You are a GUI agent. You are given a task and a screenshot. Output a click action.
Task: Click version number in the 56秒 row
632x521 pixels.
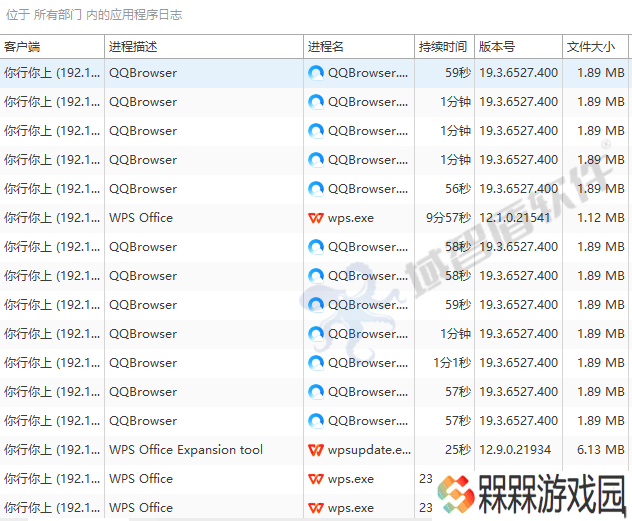tap(518, 189)
